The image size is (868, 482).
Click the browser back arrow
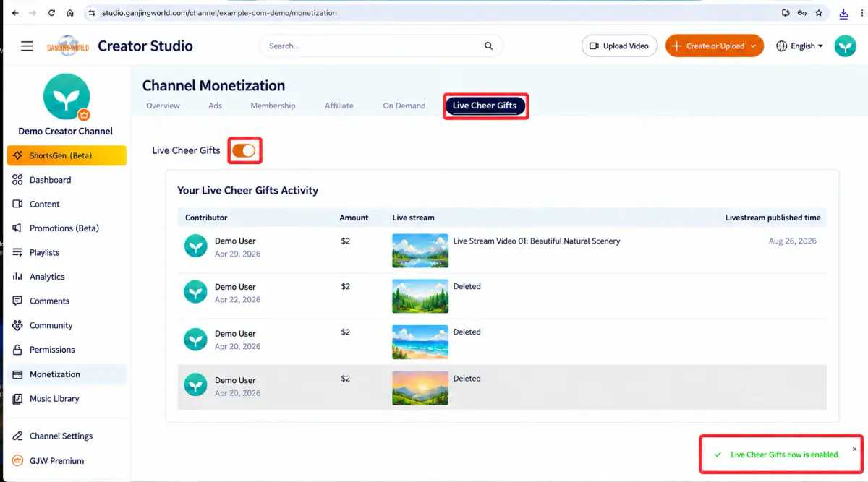[x=15, y=13]
